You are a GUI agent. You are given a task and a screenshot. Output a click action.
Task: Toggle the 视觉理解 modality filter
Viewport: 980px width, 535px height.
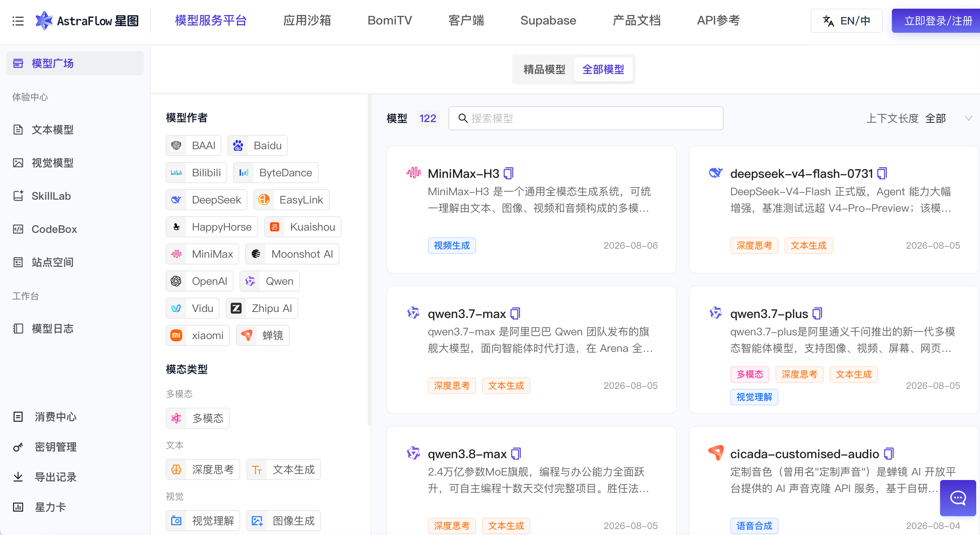(x=203, y=521)
